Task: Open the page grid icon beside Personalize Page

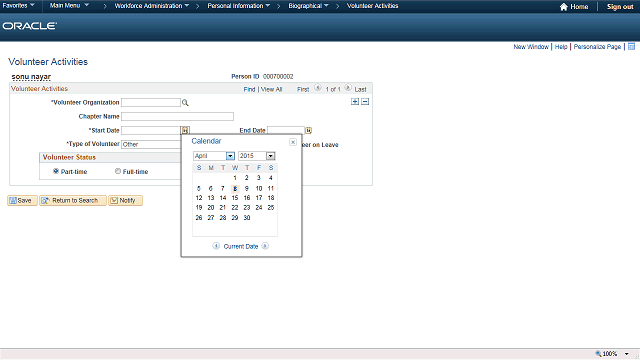Action: (x=631, y=47)
